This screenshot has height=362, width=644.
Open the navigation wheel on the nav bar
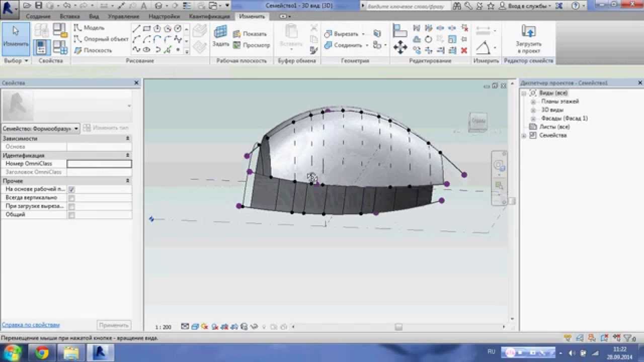coord(499,165)
